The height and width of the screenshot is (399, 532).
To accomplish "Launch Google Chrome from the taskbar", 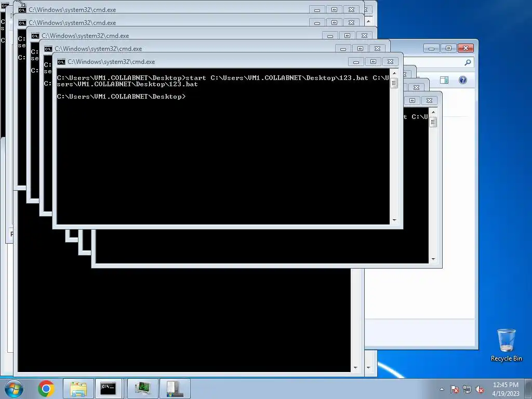I will (x=46, y=389).
